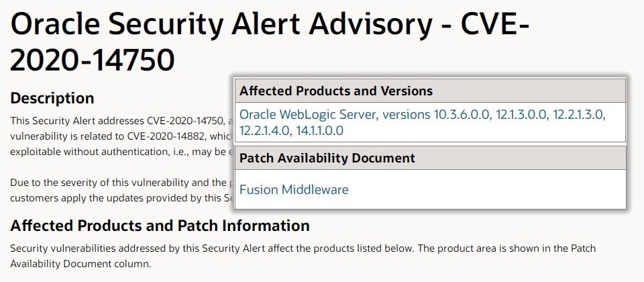Click the "Affected Products and Patch Information" heading

(x=160, y=226)
